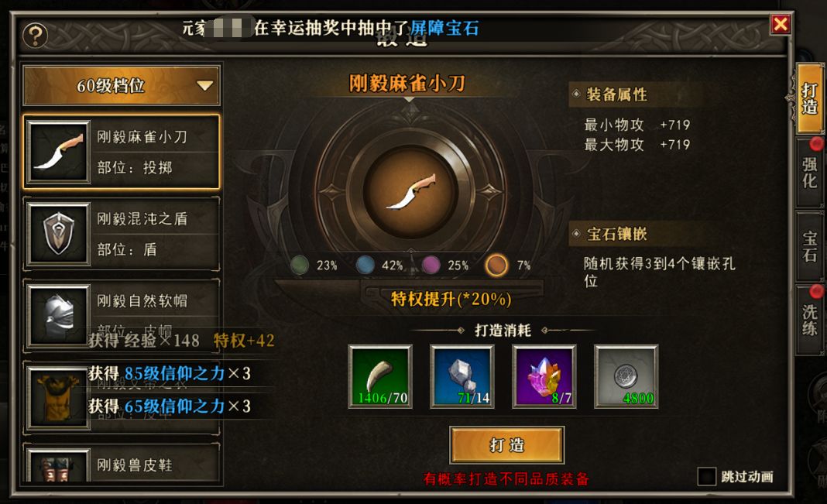Switch to the 宝石 side tab
Screen dimensions: 827x504
click(x=810, y=247)
